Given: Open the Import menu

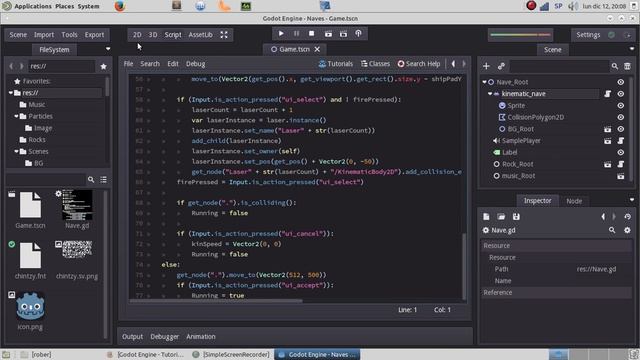Looking at the screenshot, I should pyautogui.click(x=44, y=35).
